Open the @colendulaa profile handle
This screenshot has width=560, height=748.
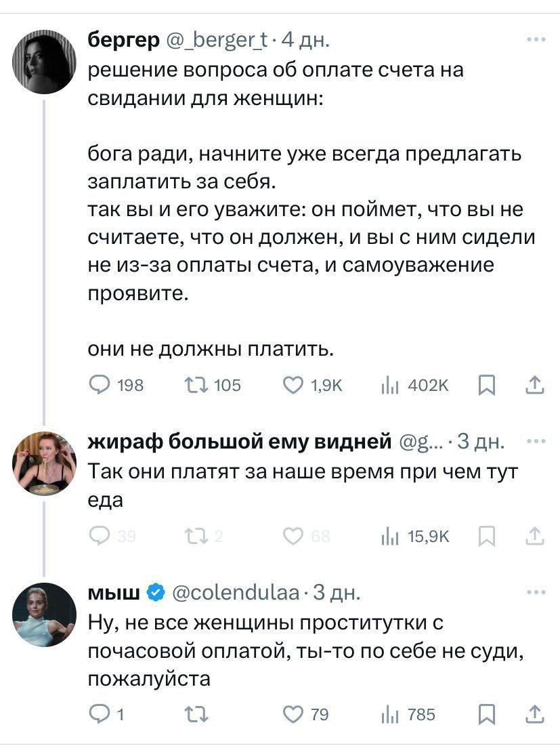click(x=236, y=594)
